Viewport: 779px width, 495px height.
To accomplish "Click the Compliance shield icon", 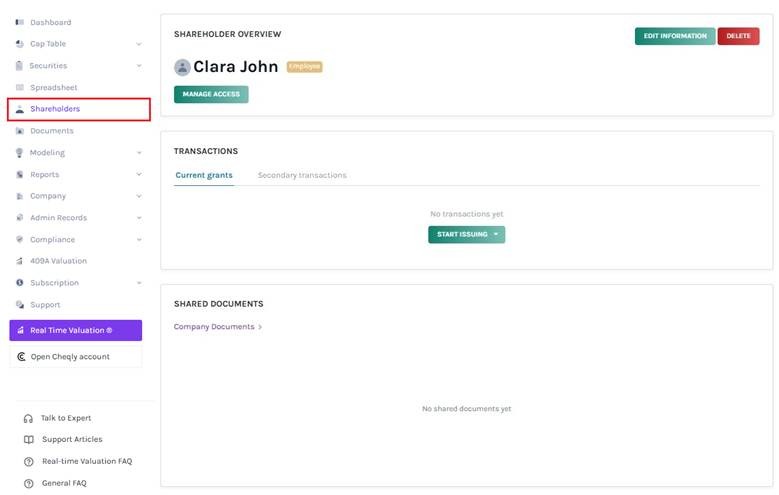I will point(19,240).
